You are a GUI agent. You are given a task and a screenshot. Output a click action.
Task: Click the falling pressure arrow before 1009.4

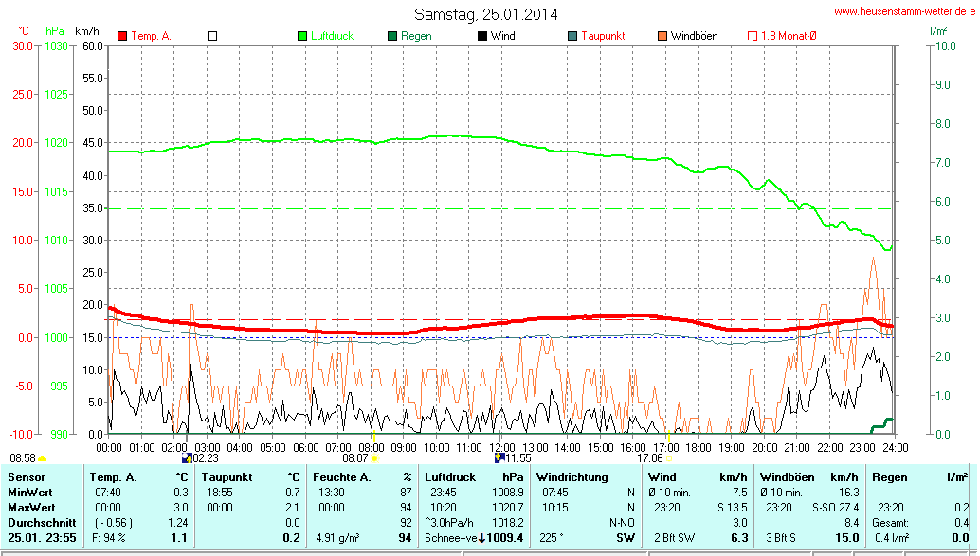coord(481,538)
